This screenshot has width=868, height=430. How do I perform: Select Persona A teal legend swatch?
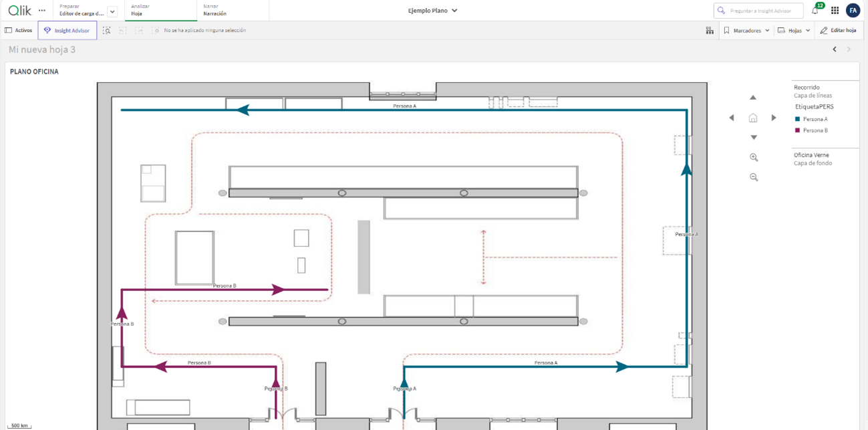pyautogui.click(x=797, y=119)
